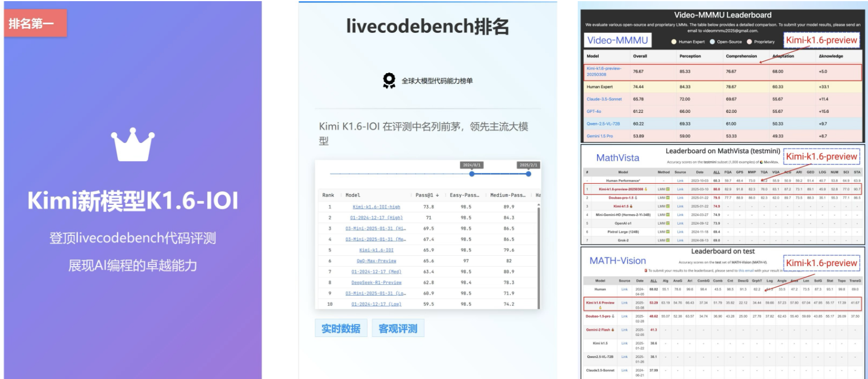The image size is (868, 379).
Task: Click 'Mini-Gemini-HD (Hermes-2-Yi-34B)' model name
Action: click(x=623, y=215)
